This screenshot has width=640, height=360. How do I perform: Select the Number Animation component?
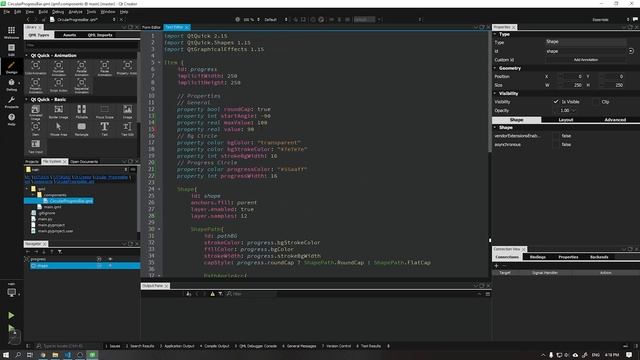(x=58, y=68)
